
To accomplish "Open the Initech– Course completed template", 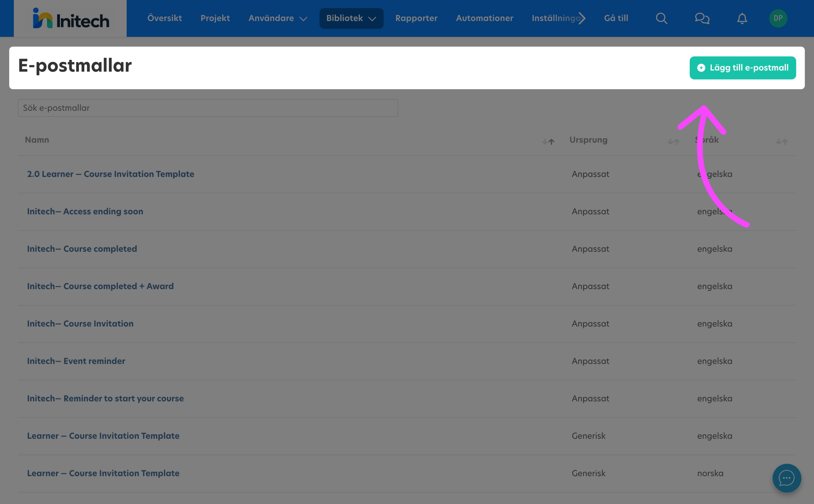I will (82, 249).
